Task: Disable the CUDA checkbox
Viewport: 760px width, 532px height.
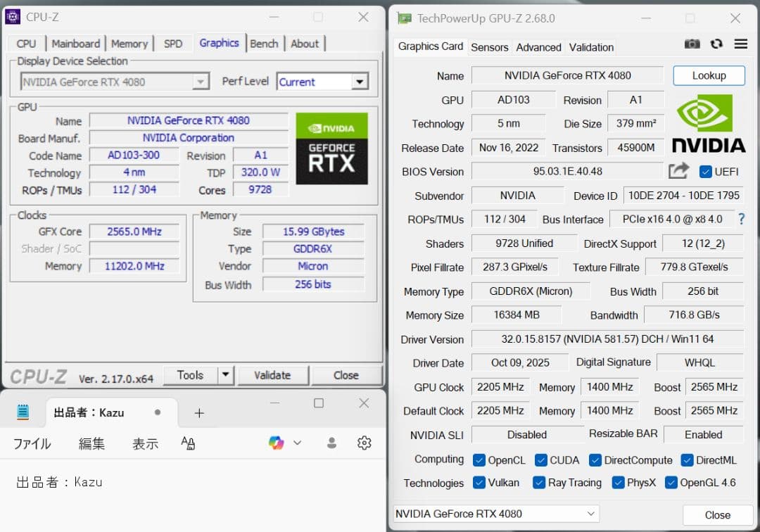Action: pos(540,460)
